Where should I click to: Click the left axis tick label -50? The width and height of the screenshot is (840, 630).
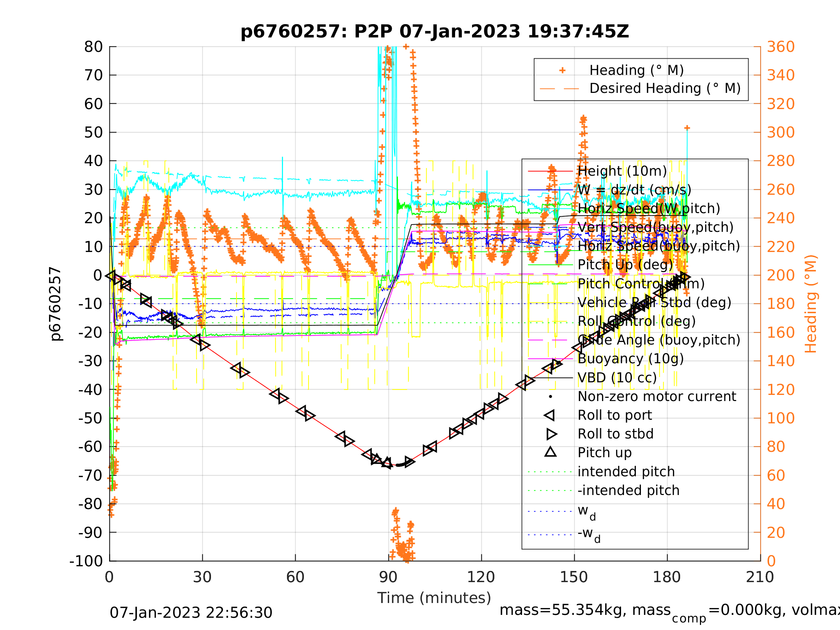[x=90, y=418]
